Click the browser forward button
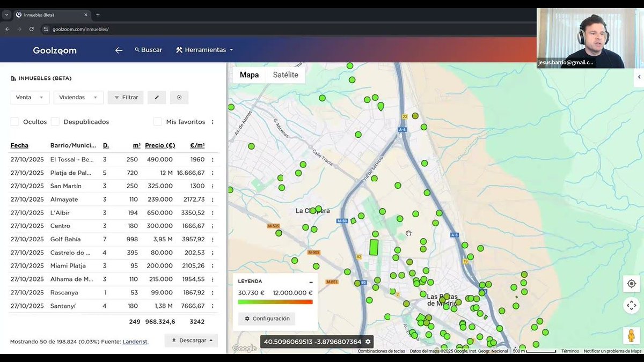This screenshot has height=362, width=644. pyautogui.click(x=19, y=29)
